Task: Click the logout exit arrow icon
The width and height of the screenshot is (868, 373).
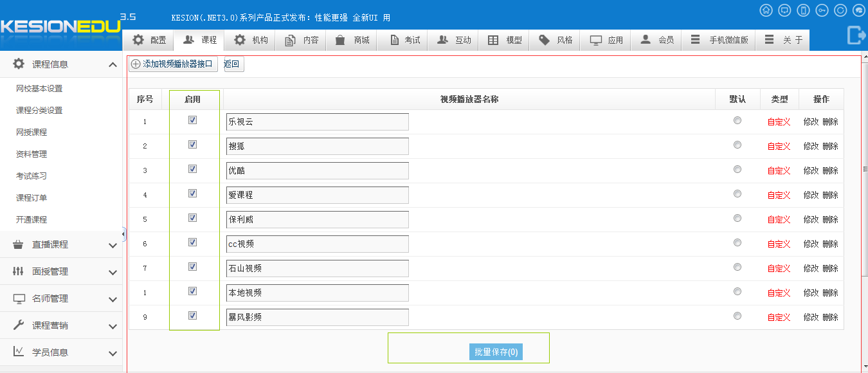Action: (856, 35)
